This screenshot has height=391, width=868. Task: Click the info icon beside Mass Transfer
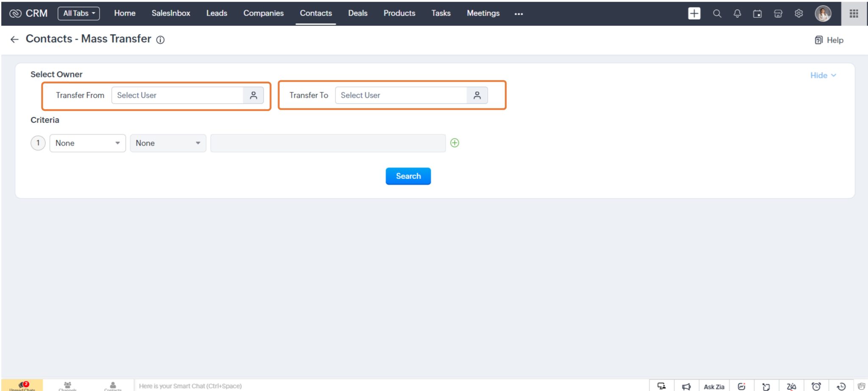(160, 40)
